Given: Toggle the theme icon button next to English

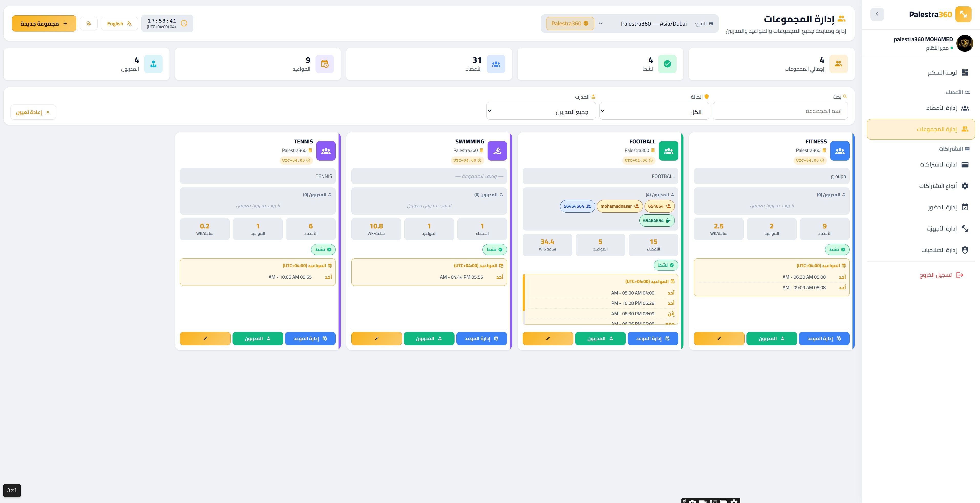Looking at the screenshot, I should pos(89,24).
